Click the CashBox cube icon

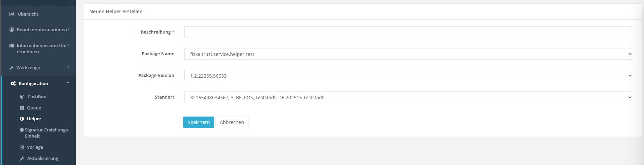click(x=22, y=97)
